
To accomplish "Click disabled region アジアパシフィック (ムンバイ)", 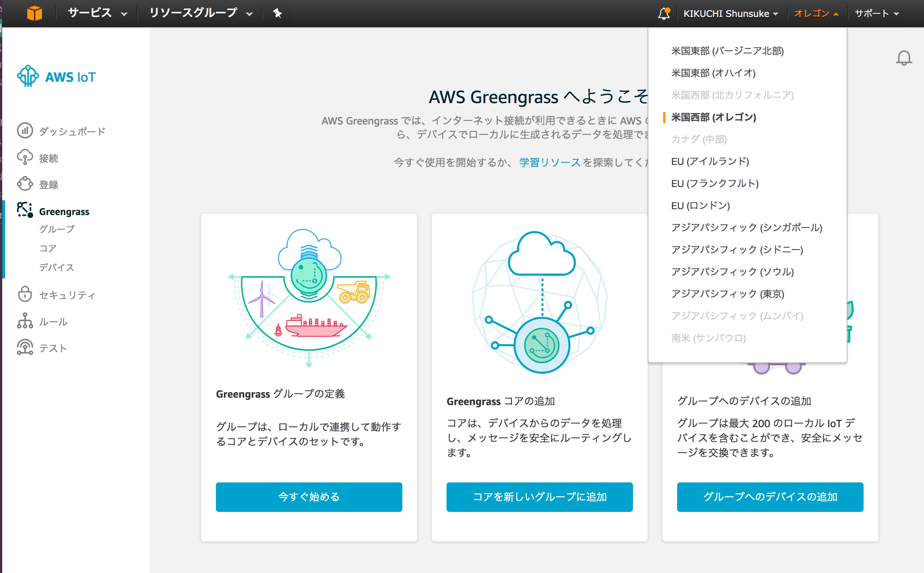I will (x=737, y=316).
